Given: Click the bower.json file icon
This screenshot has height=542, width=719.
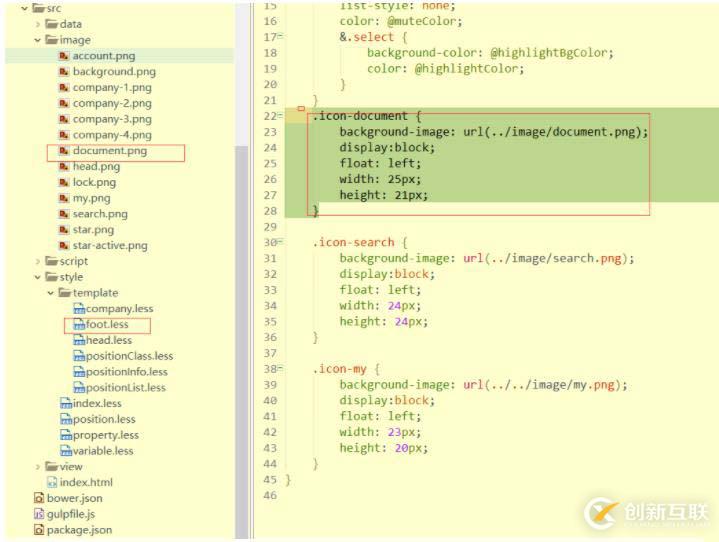Looking at the screenshot, I should pyautogui.click(x=39, y=498).
